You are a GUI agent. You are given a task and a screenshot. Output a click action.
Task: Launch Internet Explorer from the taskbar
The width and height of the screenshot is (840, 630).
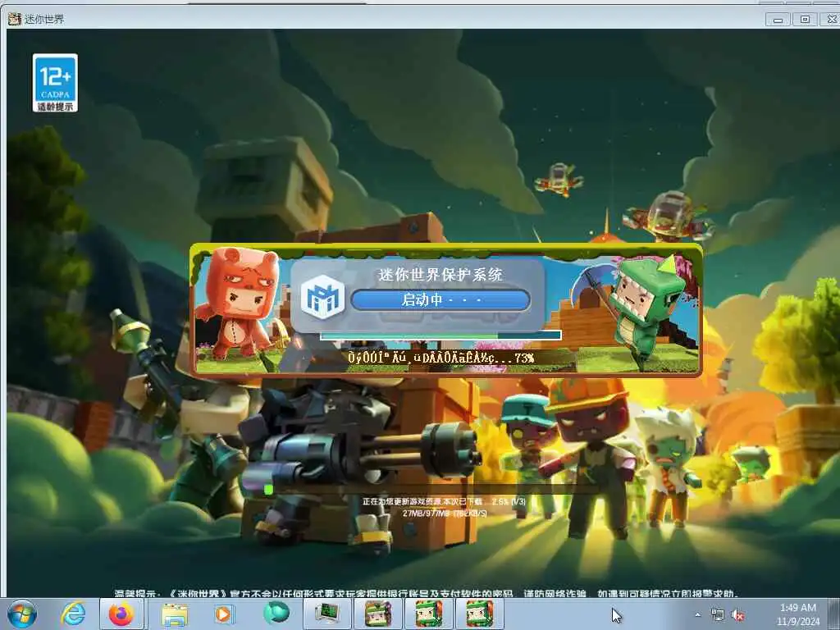73,614
